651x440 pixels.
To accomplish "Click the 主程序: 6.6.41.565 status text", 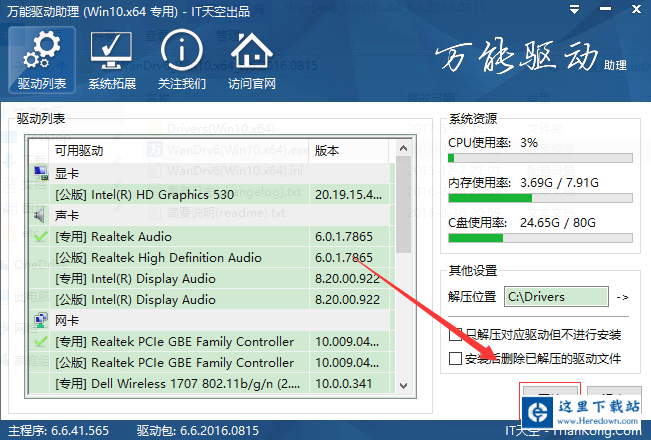I will tap(59, 430).
